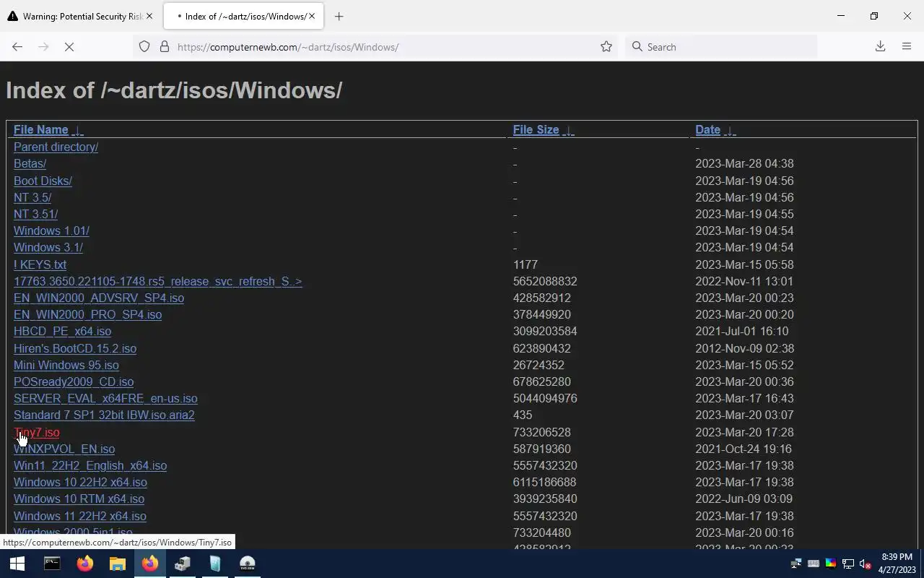Stop loading the page with the X button

click(x=69, y=47)
